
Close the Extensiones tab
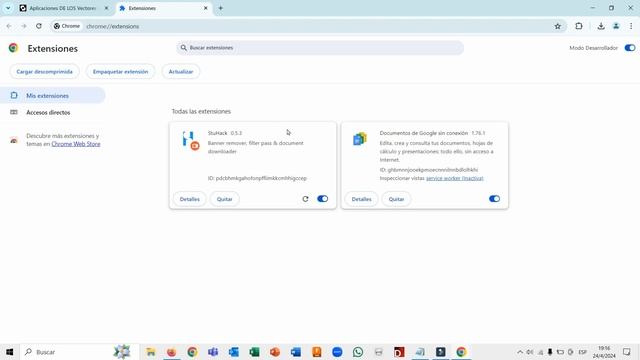(x=206, y=8)
